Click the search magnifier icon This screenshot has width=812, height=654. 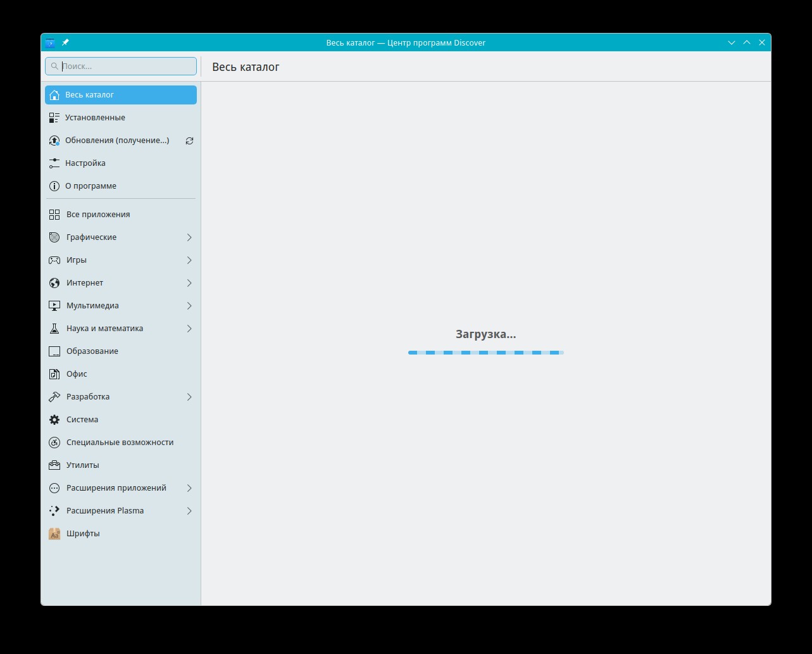click(55, 66)
